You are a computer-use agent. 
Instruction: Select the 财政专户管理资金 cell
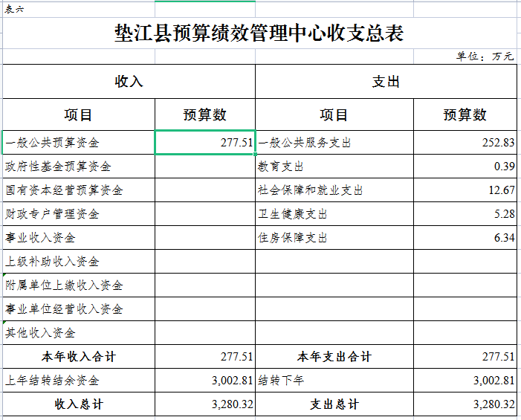point(79,213)
